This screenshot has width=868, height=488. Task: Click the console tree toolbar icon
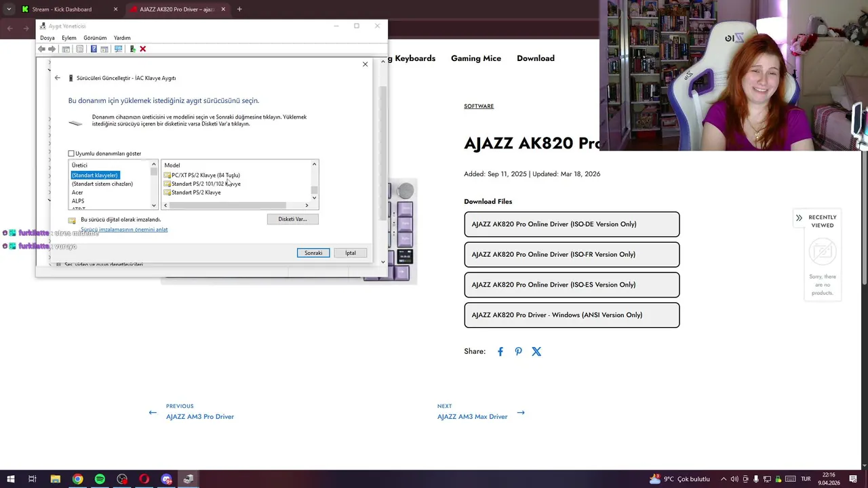66,49
